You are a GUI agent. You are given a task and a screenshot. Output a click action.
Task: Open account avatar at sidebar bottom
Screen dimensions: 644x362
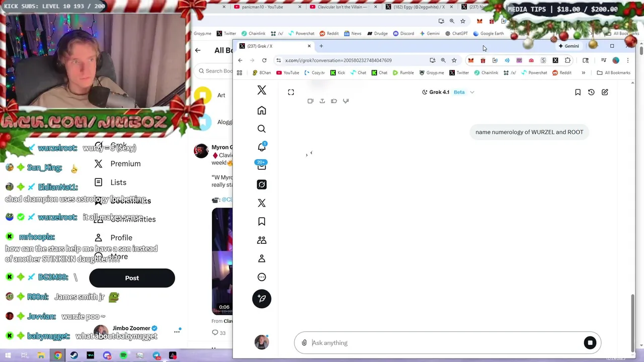point(262,342)
